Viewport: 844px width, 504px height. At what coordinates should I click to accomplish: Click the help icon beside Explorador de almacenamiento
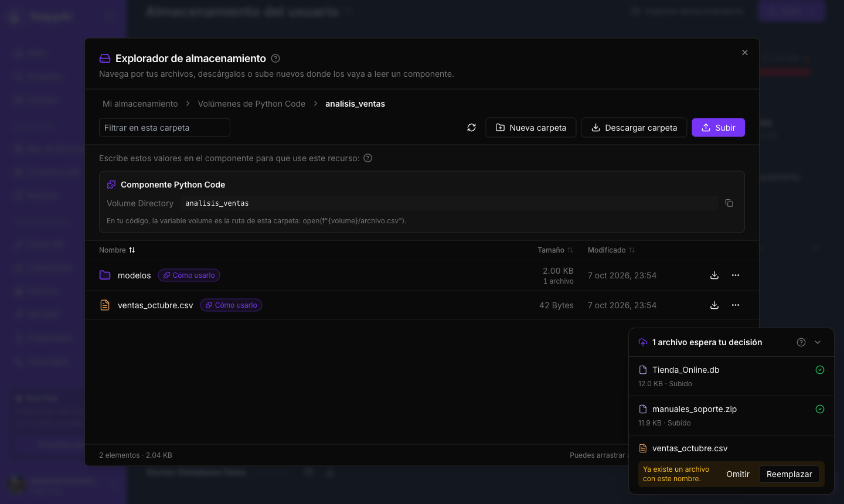click(275, 59)
